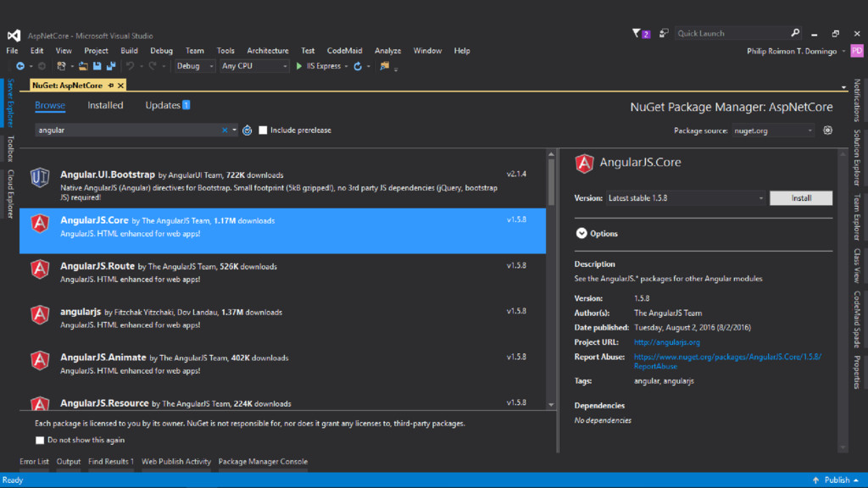Open the Architecture menu
This screenshot has width=868, height=488.
pos(268,50)
